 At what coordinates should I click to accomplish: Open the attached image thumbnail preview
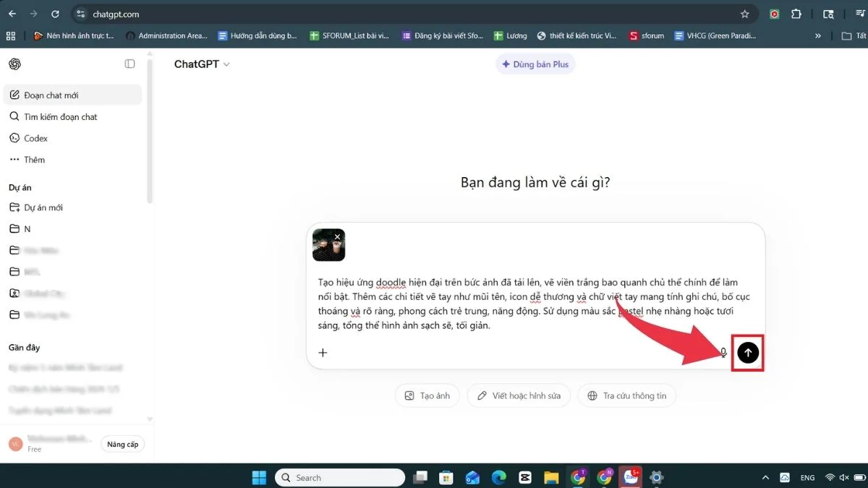click(x=328, y=245)
